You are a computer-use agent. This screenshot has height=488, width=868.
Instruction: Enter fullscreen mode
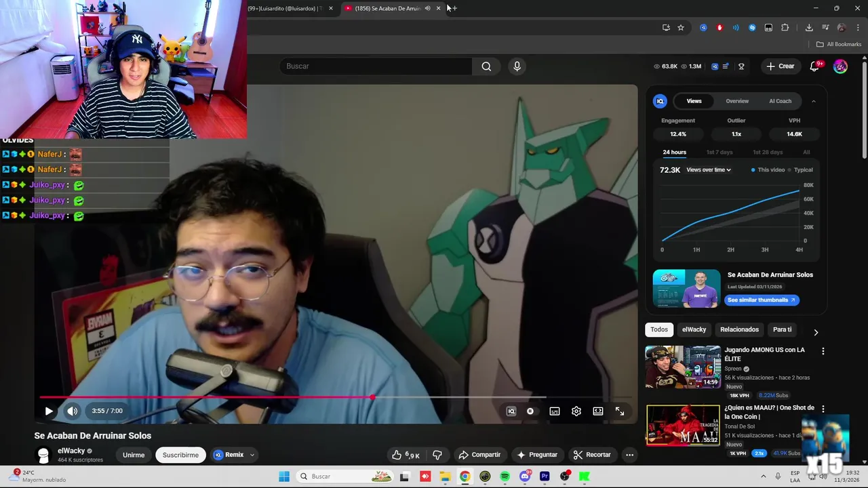tap(620, 411)
